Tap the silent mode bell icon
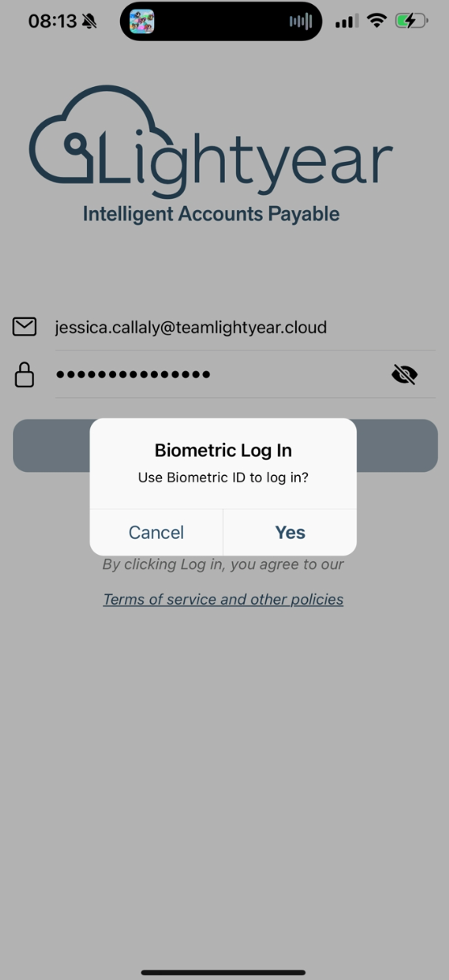Image resolution: width=449 pixels, height=980 pixels. pos(89,22)
